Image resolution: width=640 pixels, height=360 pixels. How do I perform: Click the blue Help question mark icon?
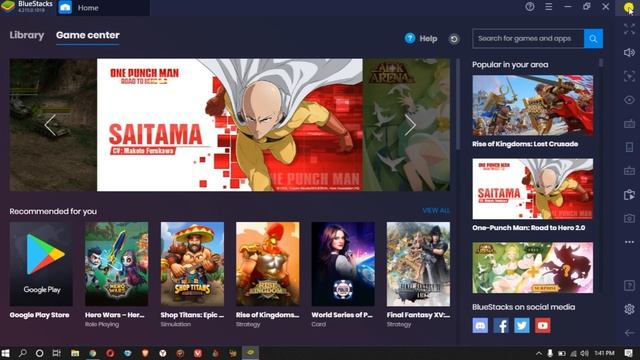click(410, 38)
